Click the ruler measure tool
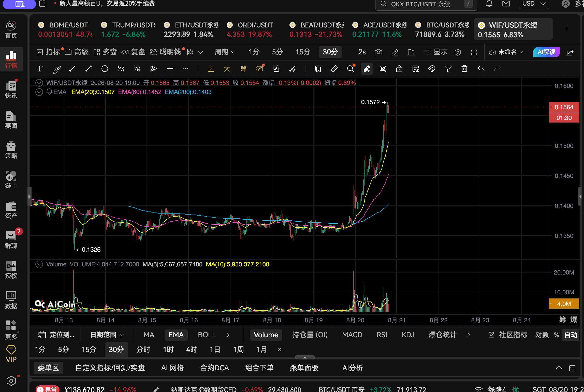 [x=334, y=69]
